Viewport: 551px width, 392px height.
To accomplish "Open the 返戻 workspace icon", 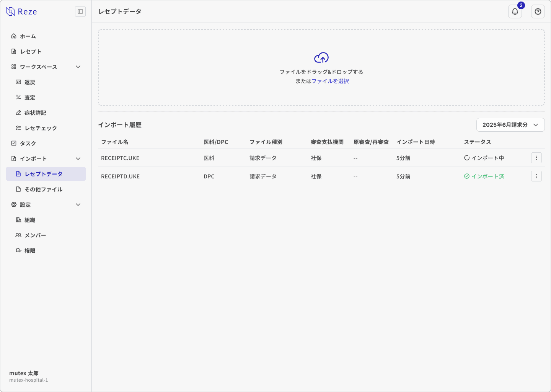I will 18,82.
